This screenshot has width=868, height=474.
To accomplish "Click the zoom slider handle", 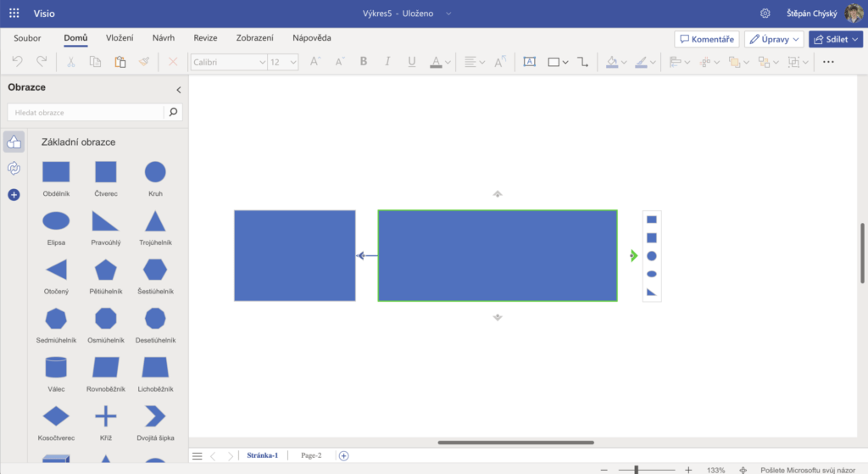I will tap(636, 469).
